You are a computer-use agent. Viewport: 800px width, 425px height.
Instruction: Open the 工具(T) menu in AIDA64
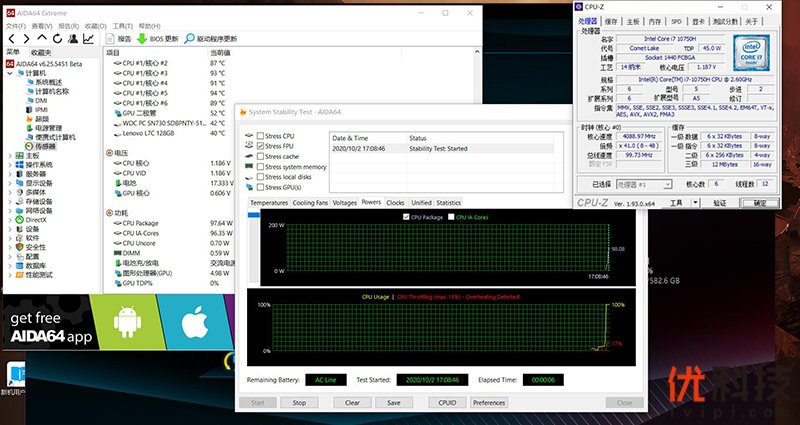pos(122,26)
